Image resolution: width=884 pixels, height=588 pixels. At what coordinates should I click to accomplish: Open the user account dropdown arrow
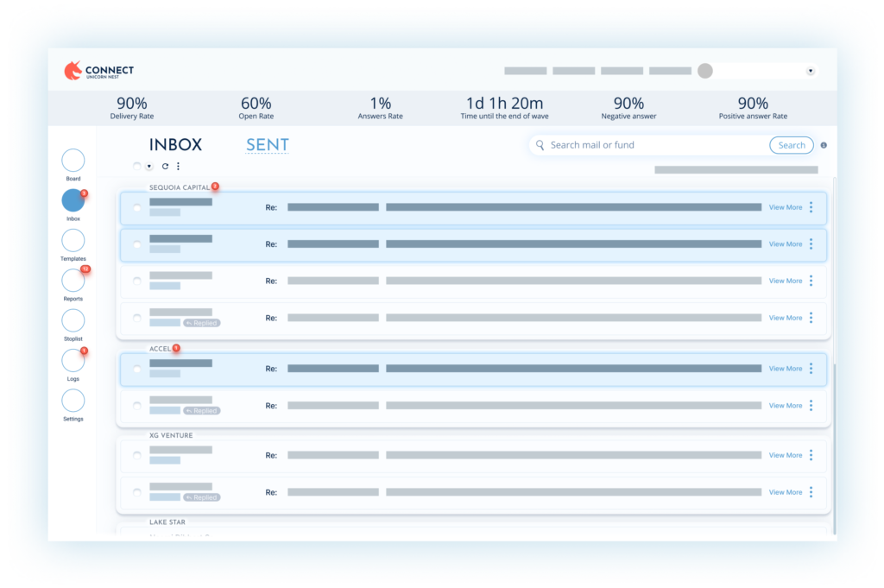[x=810, y=71]
